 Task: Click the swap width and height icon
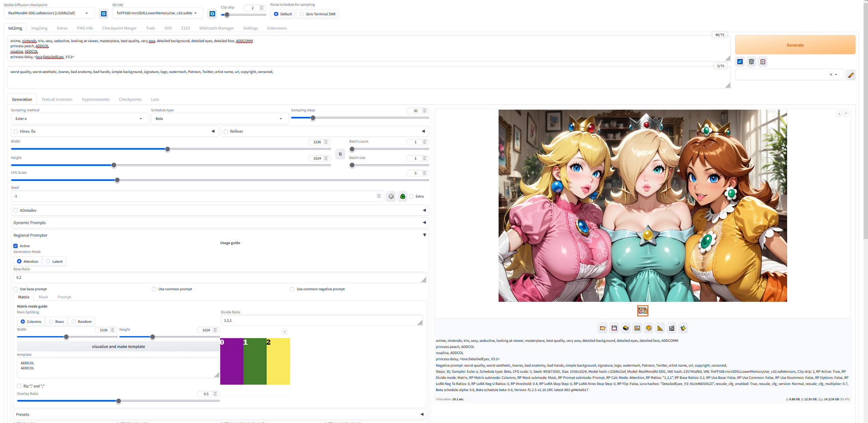point(340,154)
